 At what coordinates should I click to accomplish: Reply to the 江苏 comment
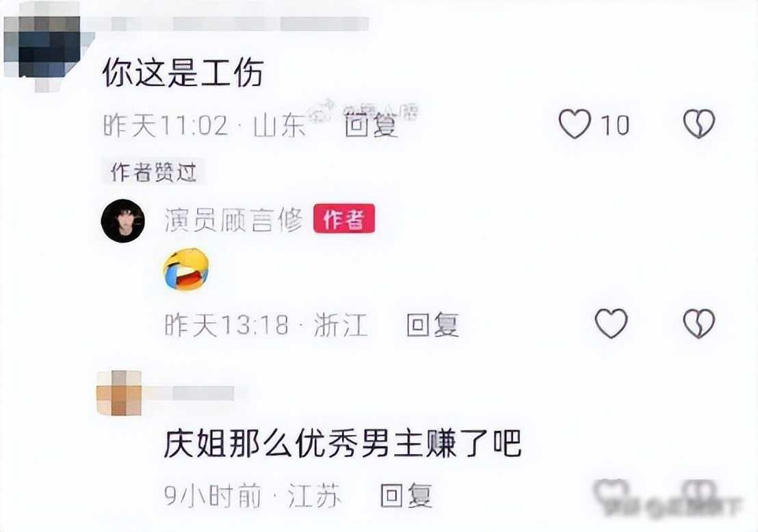tap(406, 495)
